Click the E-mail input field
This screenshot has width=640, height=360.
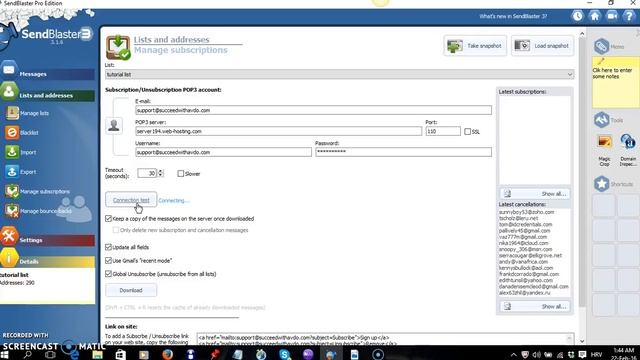click(x=313, y=110)
